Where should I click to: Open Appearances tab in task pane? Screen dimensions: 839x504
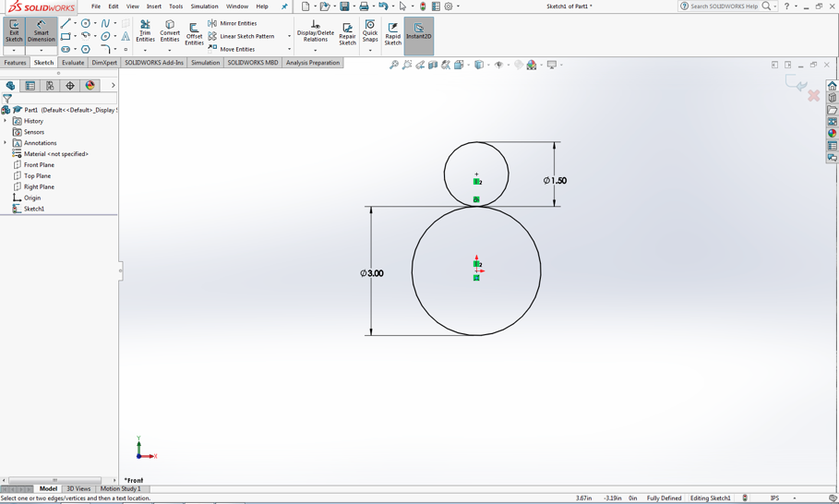pos(832,133)
